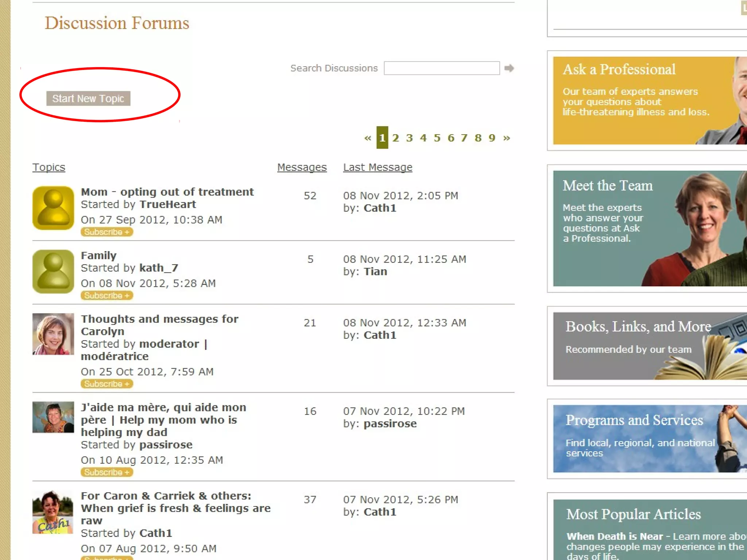Screen dimensions: 747x560
Task: Subscribe to the Family topic
Action: coord(107,295)
